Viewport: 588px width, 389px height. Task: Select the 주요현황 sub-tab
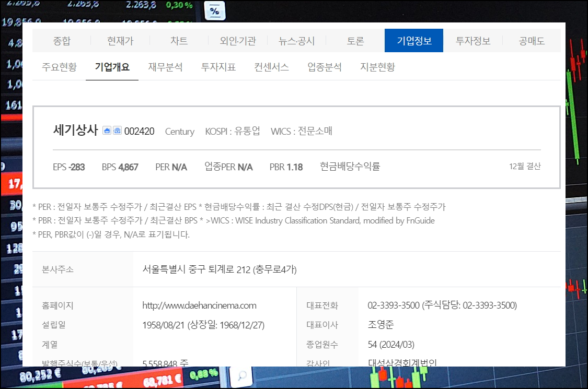point(59,67)
